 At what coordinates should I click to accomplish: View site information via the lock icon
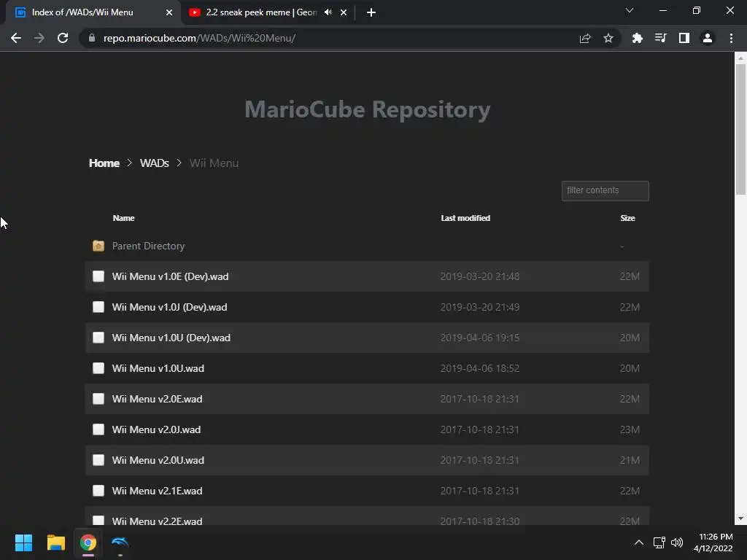tap(92, 38)
